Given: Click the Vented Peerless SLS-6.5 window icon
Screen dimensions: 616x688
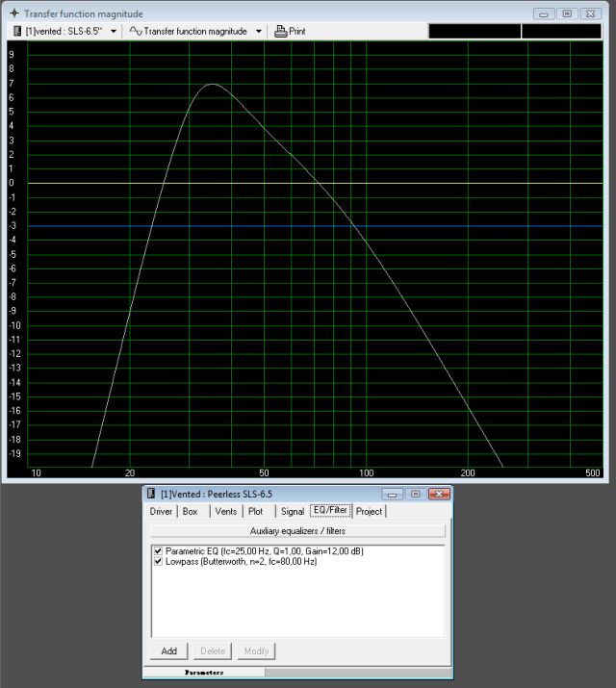Looking at the screenshot, I should click(151, 494).
